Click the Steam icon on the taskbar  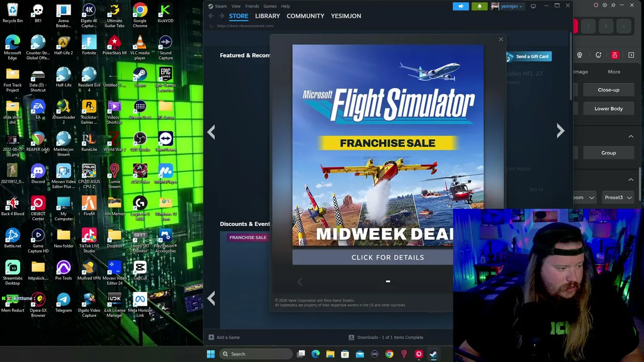tap(433, 354)
